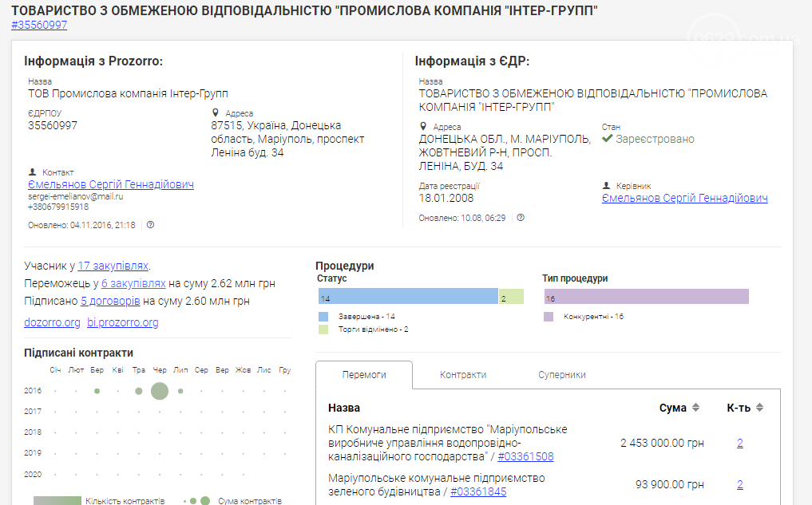Viewport: 812px width, 505px height.
Task: Click the green Торги відмінено legend swatch
Action: [323, 329]
